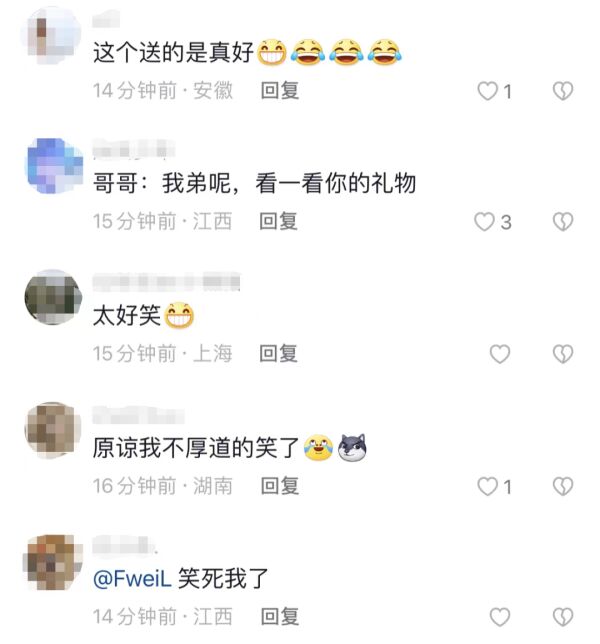Open the @FweiL mention link

pos(132,579)
